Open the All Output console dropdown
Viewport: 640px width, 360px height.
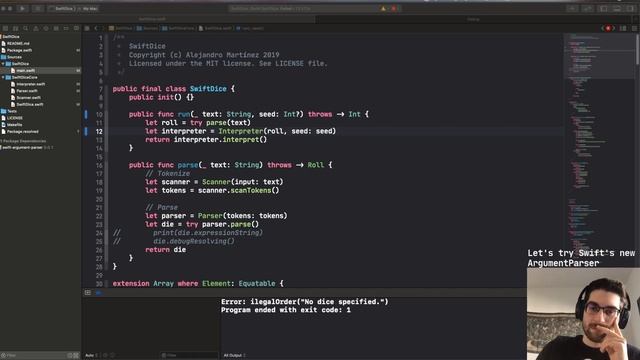[x=234, y=356]
